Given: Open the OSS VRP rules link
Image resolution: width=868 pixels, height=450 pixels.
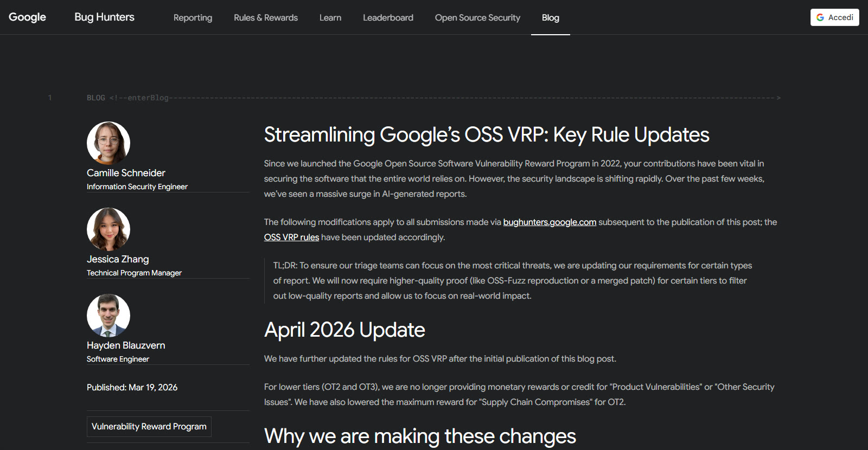Looking at the screenshot, I should pyautogui.click(x=291, y=237).
